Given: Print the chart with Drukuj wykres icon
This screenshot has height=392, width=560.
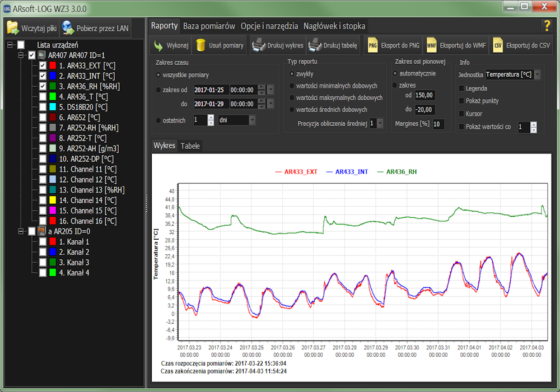Looking at the screenshot, I should [259, 45].
